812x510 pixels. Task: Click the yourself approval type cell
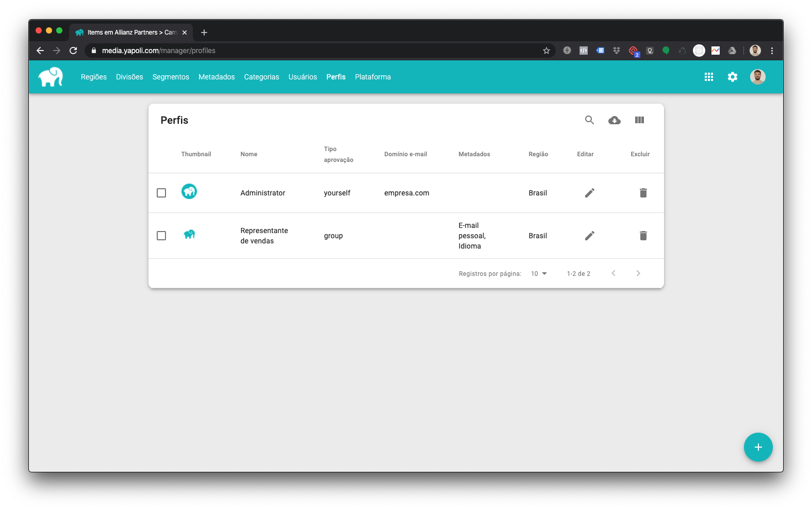pos(337,193)
